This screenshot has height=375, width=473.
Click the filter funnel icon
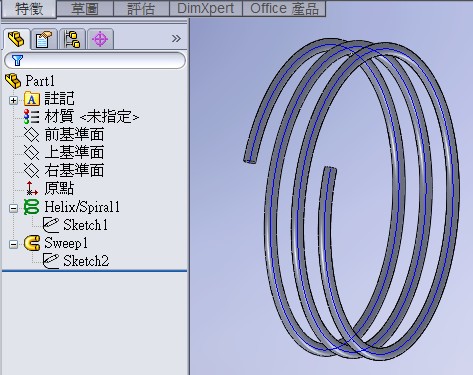pos(17,60)
